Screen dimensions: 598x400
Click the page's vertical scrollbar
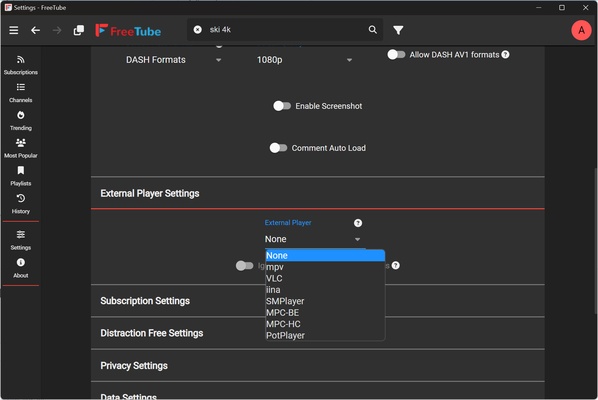tap(595, 241)
